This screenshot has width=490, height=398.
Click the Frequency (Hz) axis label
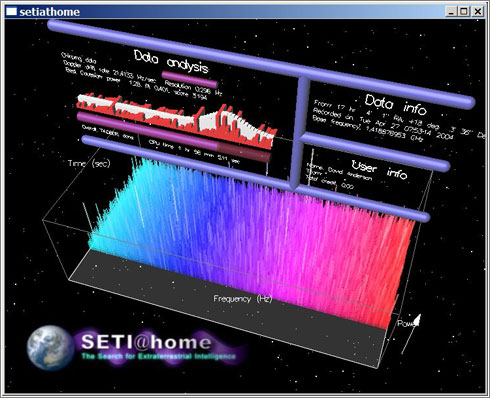(x=243, y=299)
